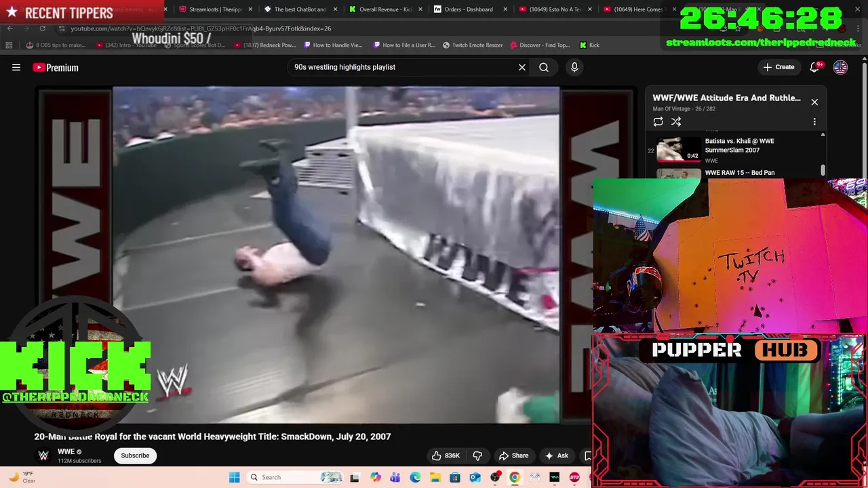Open 'Redneck Pow...' bookmark

coord(264,45)
